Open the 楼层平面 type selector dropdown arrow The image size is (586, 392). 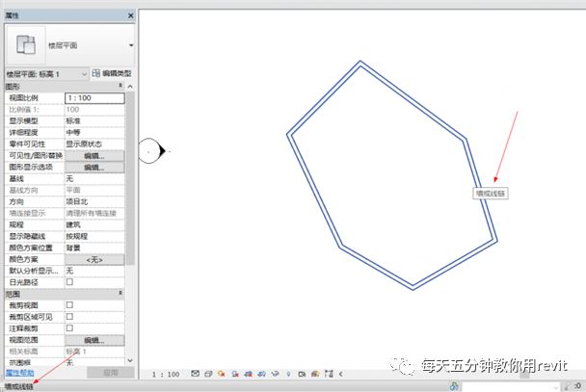tap(131, 45)
